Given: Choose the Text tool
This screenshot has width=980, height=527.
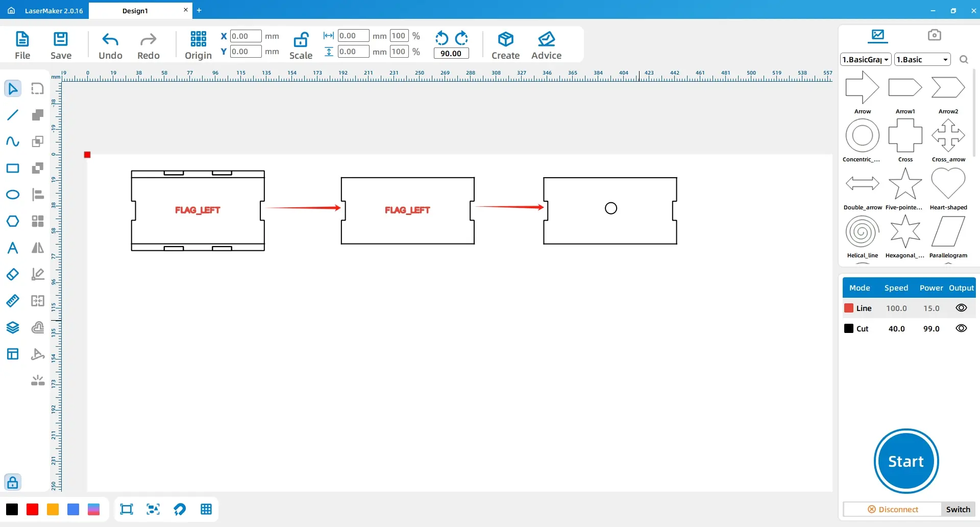Looking at the screenshot, I should (13, 248).
